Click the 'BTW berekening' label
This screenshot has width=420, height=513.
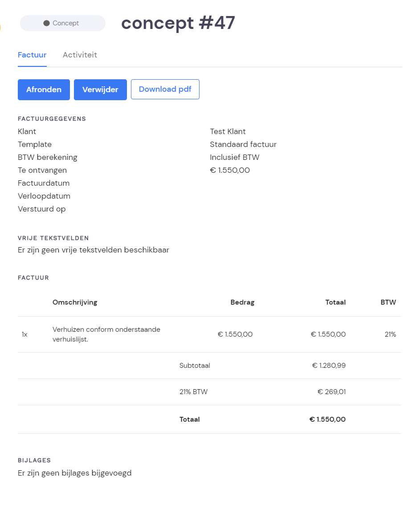47,157
